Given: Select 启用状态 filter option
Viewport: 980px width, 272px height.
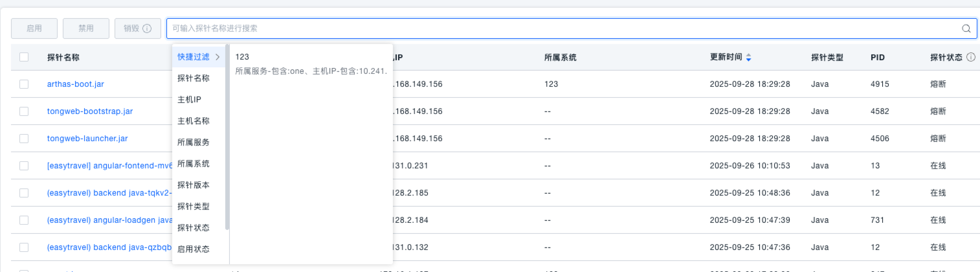Looking at the screenshot, I should 194,249.
